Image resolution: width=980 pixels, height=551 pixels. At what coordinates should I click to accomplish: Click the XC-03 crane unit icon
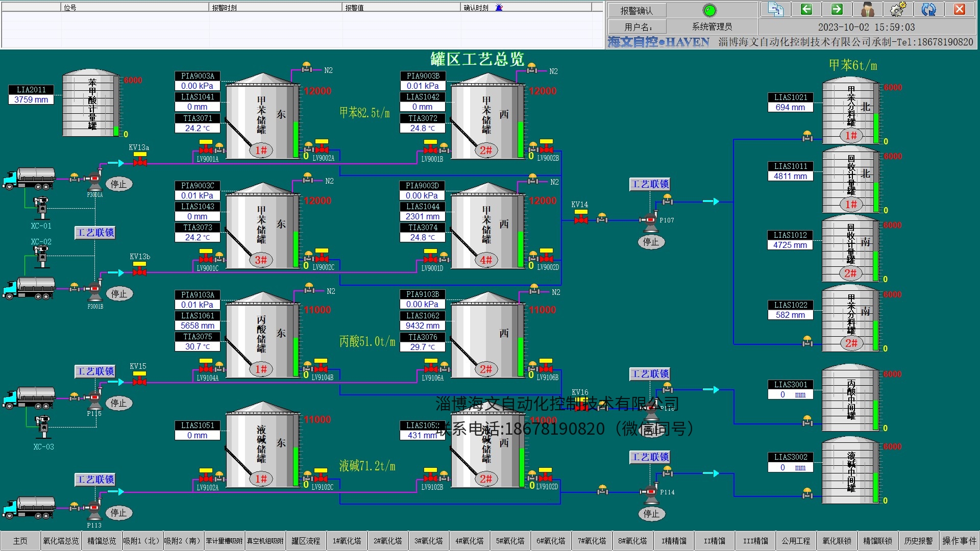coord(43,428)
